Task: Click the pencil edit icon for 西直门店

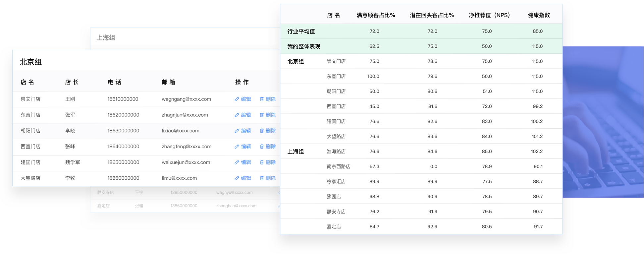Action: coord(237,147)
